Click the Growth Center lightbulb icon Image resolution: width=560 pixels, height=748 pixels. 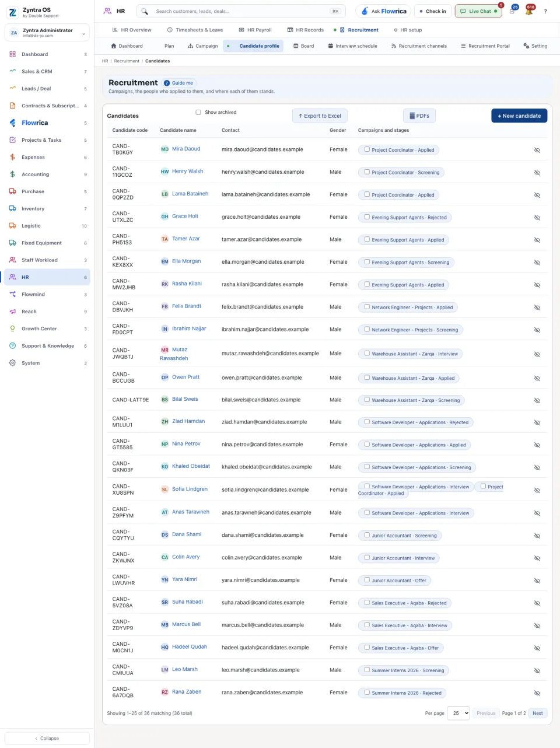click(12, 328)
